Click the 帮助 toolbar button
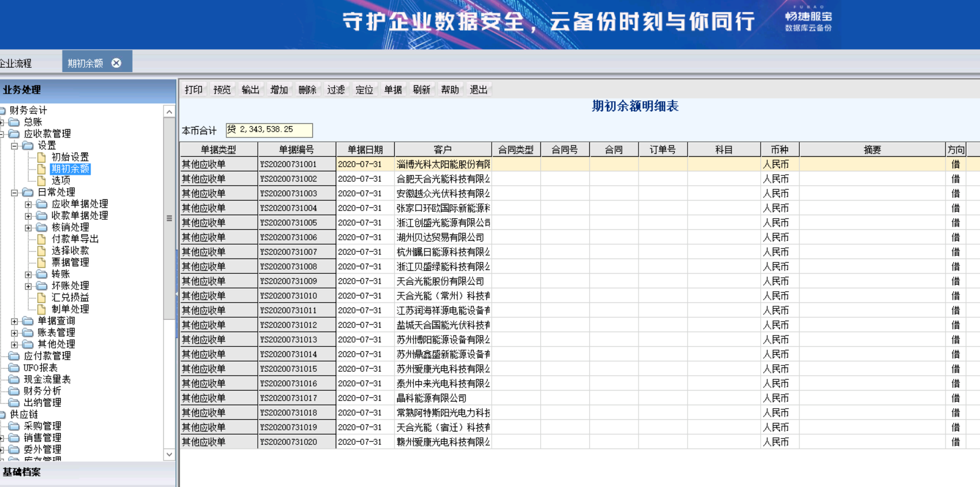This screenshot has height=487, width=980. tap(450, 89)
